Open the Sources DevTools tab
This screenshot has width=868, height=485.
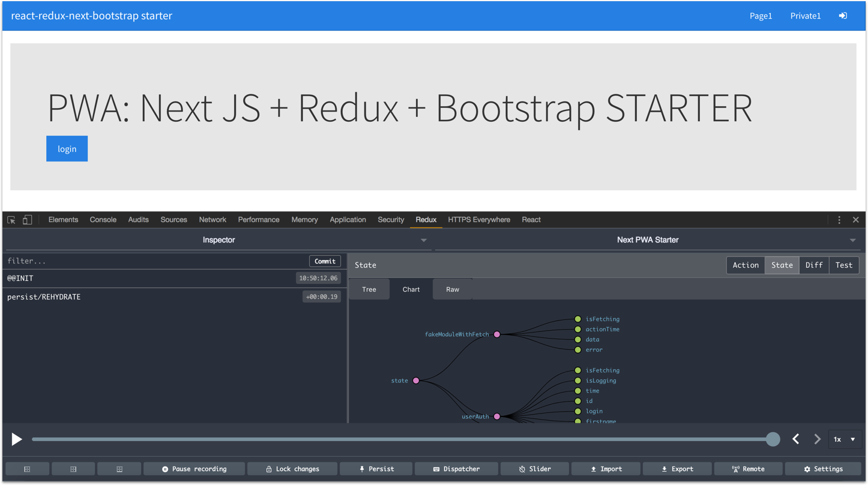[173, 220]
